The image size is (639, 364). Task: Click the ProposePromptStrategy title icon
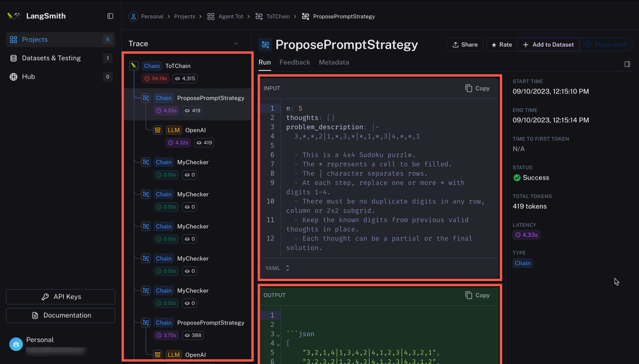[265, 45]
